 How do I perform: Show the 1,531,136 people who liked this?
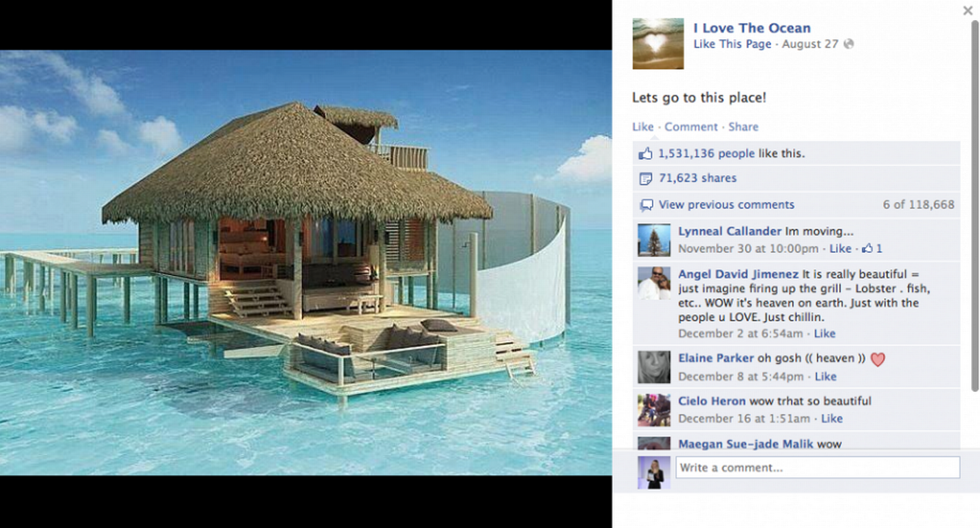(x=706, y=153)
